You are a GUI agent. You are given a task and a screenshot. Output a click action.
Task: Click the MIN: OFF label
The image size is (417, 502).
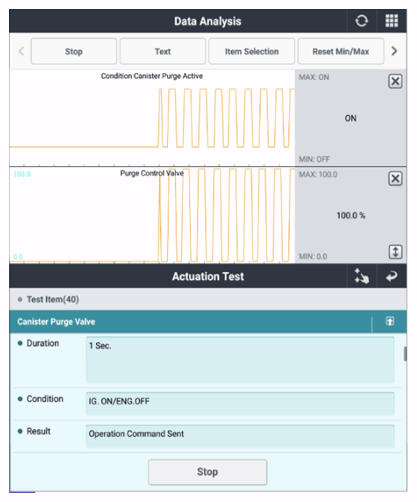tap(314, 159)
